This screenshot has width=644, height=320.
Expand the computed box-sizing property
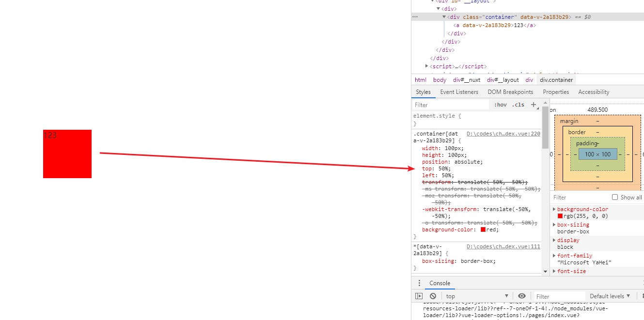click(554, 225)
